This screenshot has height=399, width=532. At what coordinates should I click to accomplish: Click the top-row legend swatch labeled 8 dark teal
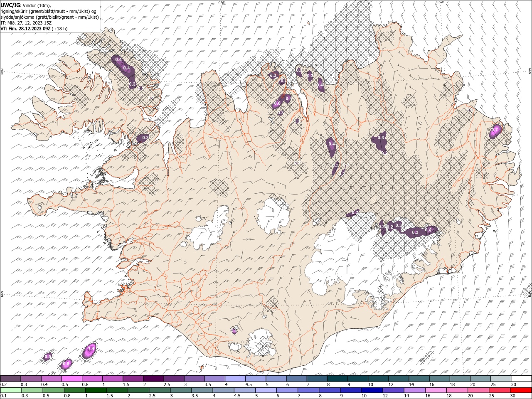pos(337,379)
